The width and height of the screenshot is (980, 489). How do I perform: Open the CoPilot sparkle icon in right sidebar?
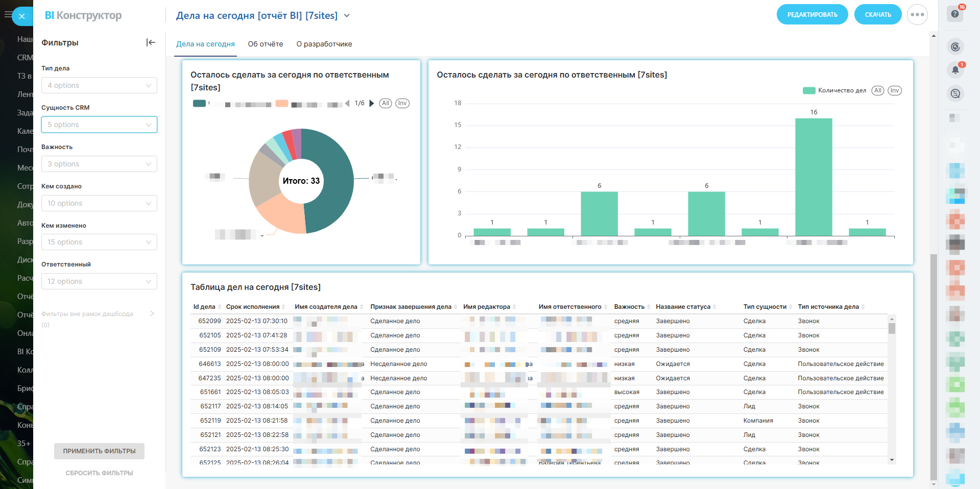pos(955,47)
